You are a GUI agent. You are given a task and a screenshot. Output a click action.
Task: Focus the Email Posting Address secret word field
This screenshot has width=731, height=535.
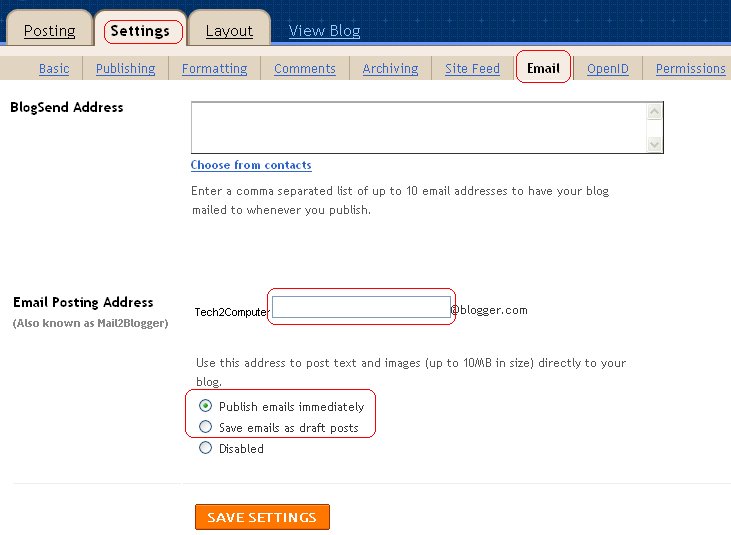(x=361, y=307)
